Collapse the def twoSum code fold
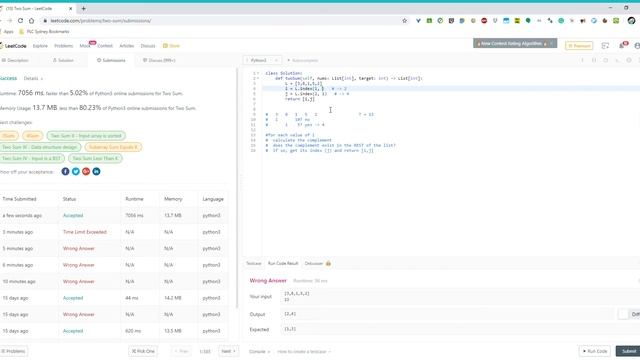Screen dimensions: 640x360 point(258,78)
